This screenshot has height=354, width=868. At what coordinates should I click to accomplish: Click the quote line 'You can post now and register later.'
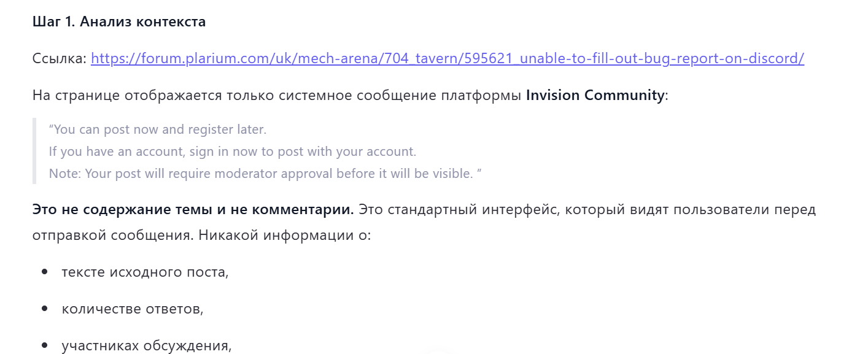click(x=158, y=130)
